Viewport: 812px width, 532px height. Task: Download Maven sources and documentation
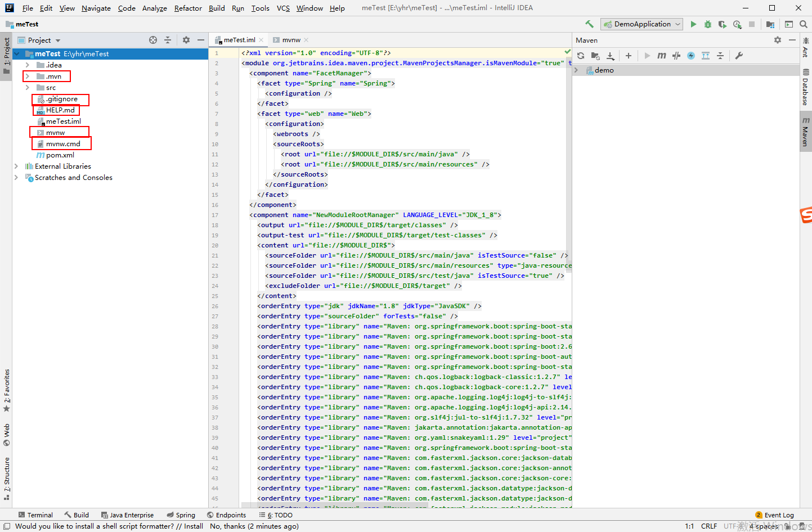(611, 56)
